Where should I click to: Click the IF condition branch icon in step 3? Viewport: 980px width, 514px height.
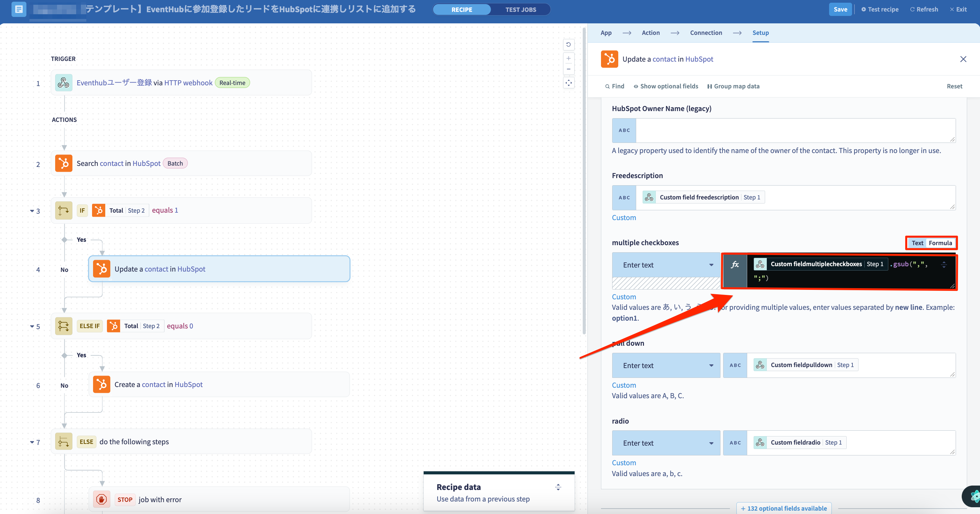(64, 211)
